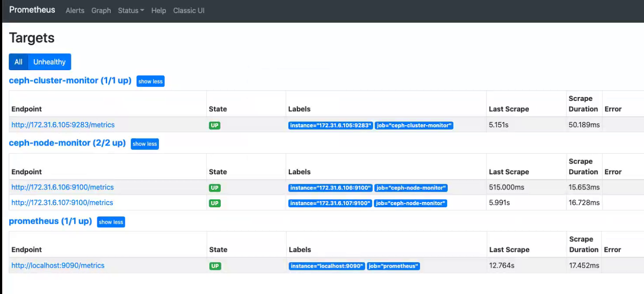Click scrape duration 15.653ms
Screen dimensions: 644x294
tap(584, 187)
